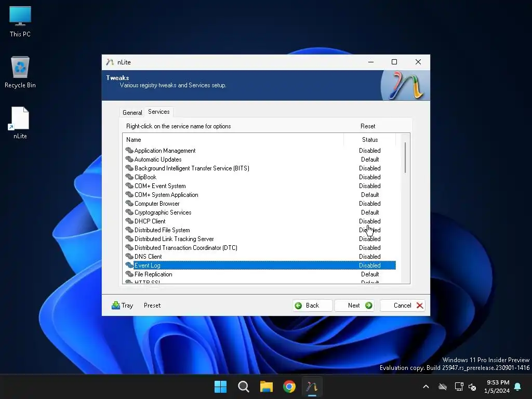Open the notifications bell in system tray
The height and width of the screenshot is (399, 532).
pyautogui.click(x=518, y=387)
